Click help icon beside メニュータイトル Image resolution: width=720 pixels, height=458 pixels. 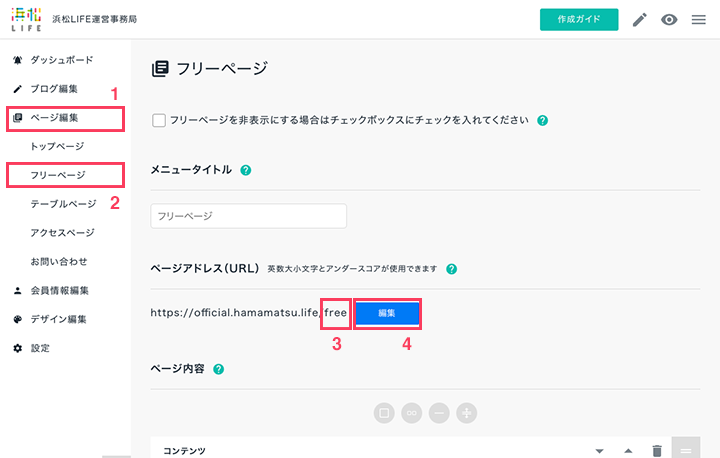[246, 170]
